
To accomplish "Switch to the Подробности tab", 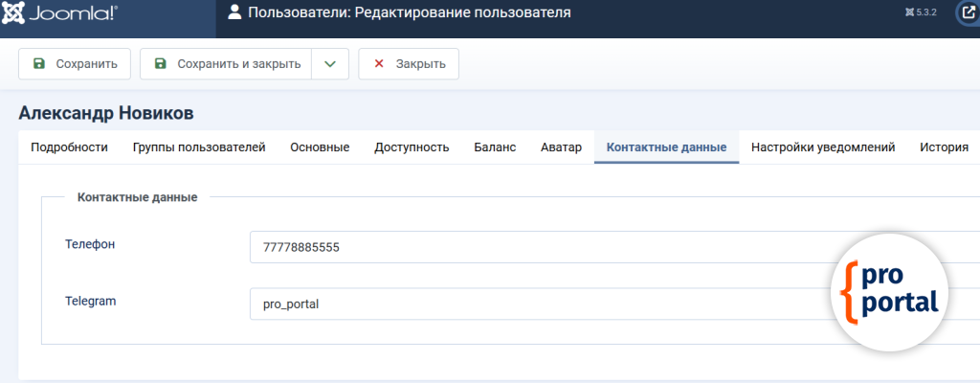I will (69, 147).
